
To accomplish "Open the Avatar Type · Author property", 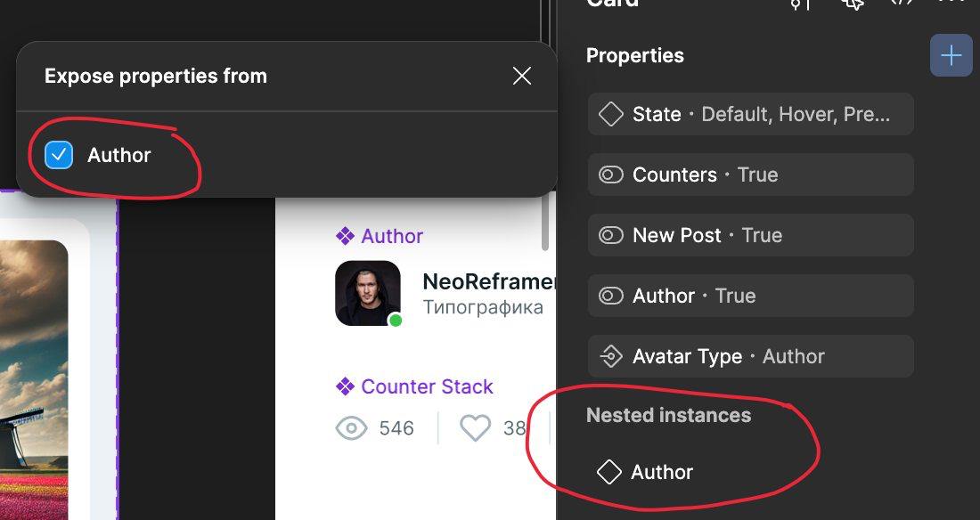I will [x=750, y=356].
